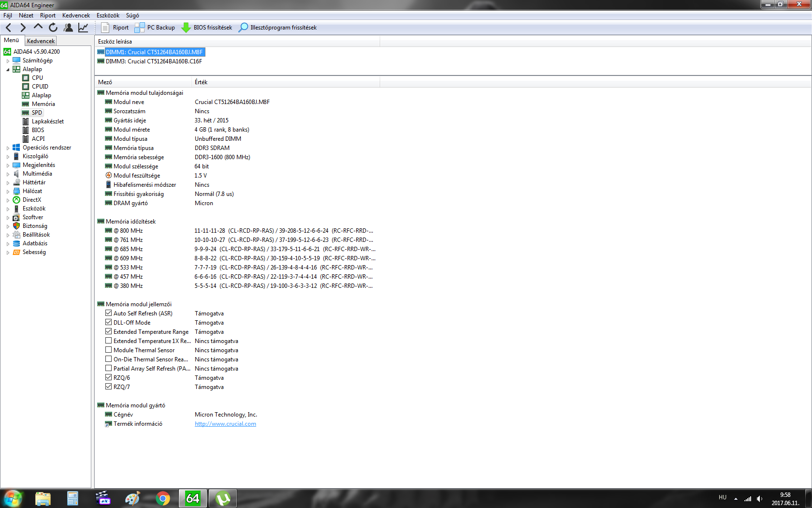
Task: Select DIMM3 Crucial CT51264BA160B.C16F device
Action: [x=154, y=61]
